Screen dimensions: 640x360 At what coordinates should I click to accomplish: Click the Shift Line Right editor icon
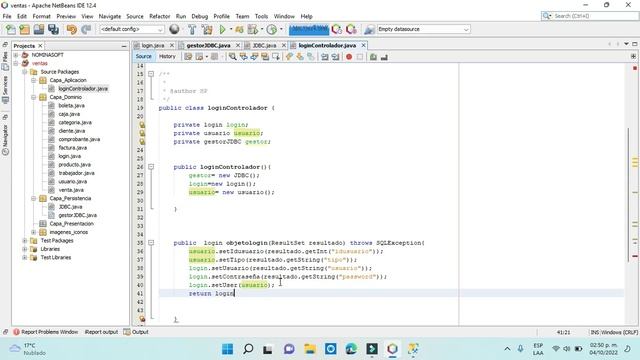(336, 57)
